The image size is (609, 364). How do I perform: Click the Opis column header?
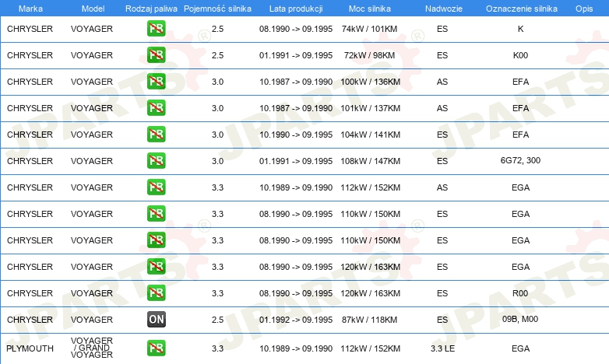click(x=584, y=9)
